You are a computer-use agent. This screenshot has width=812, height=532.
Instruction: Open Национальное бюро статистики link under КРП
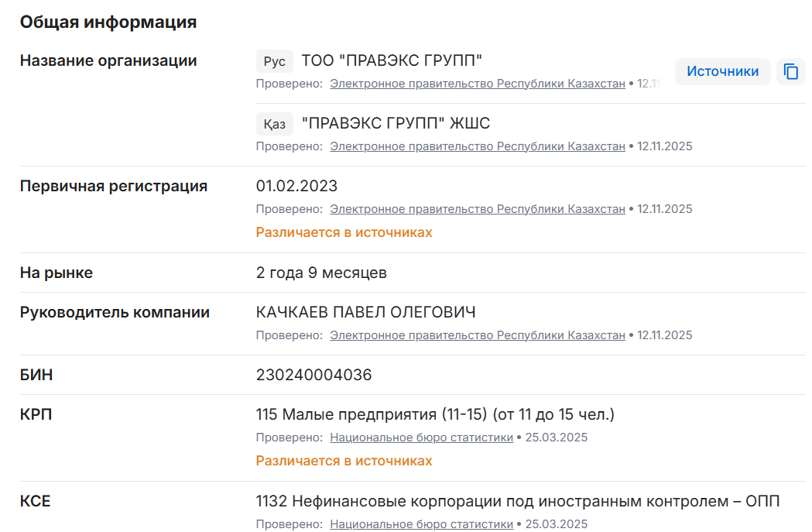(421, 438)
